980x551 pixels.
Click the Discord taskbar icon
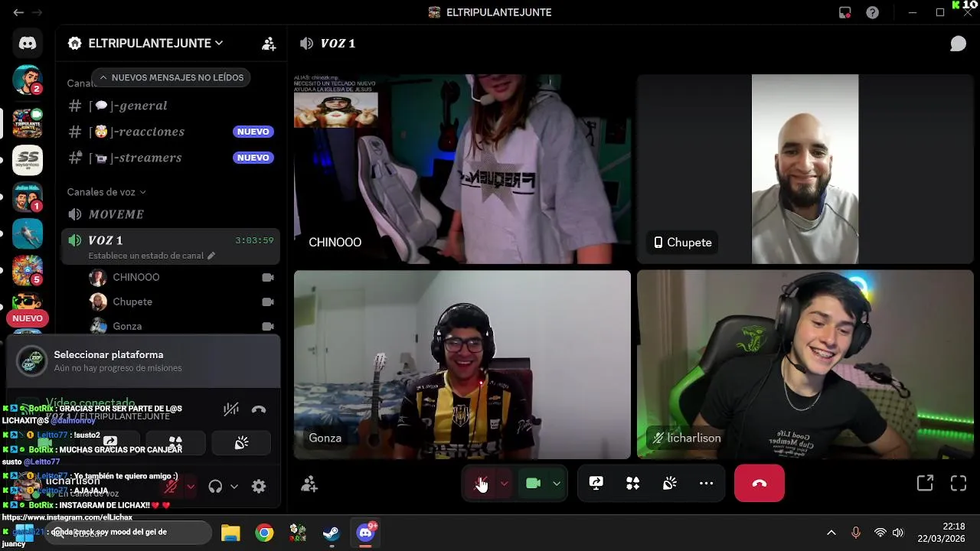(x=365, y=533)
